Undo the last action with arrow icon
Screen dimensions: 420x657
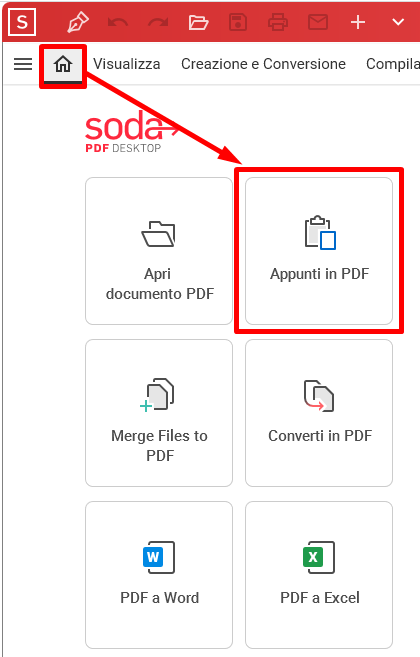pos(118,22)
